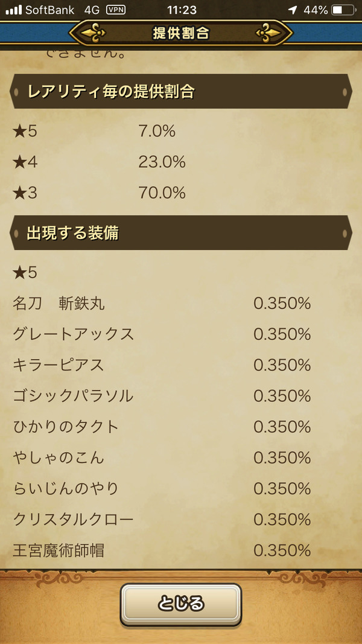Select the ★3 70.0% rarity row
Screen dimensions: 362x644
pyautogui.click(x=181, y=193)
